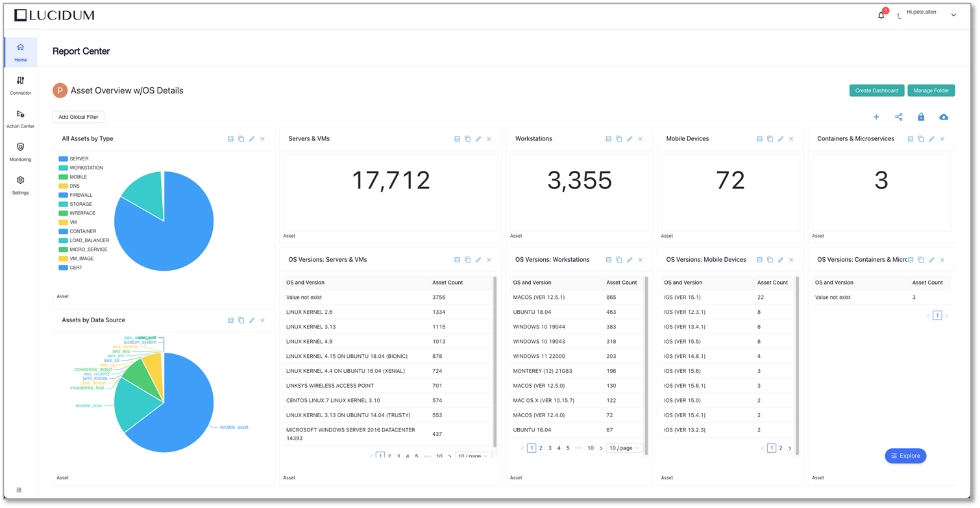Edit OS Versions: Servers & VMs table

pos(478,260)
